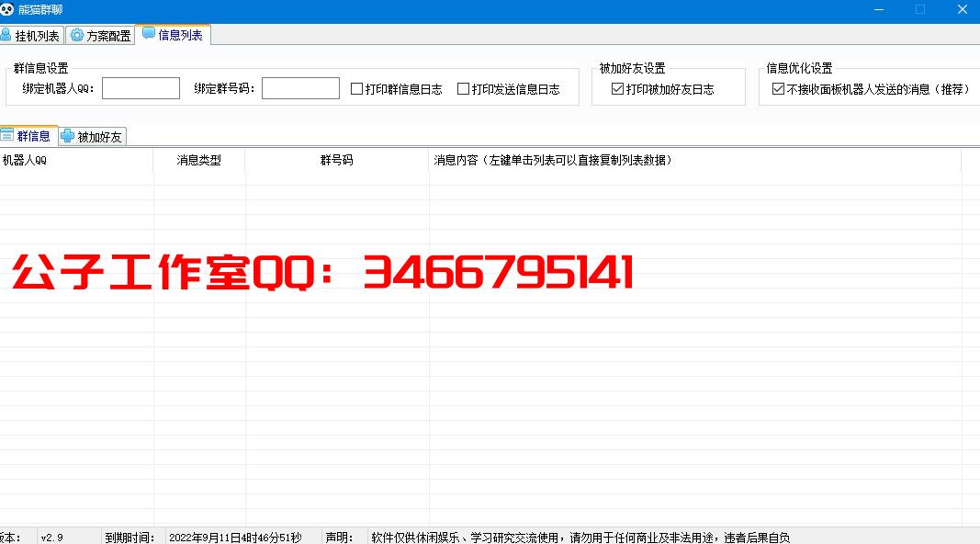980x544 pixels.
Task: Click the gear icon on 方案配置 tab
Action: pyautogui.click(x=77, y=35)
